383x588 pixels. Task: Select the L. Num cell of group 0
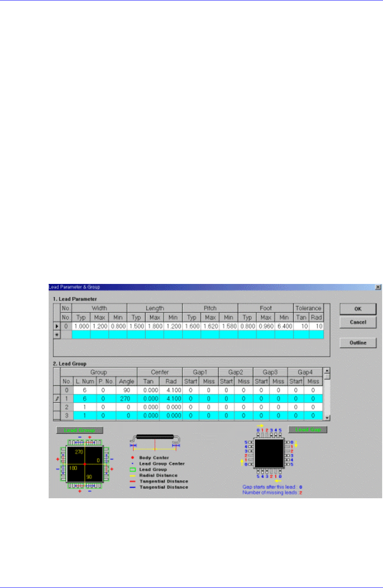[x=85, y=390]
